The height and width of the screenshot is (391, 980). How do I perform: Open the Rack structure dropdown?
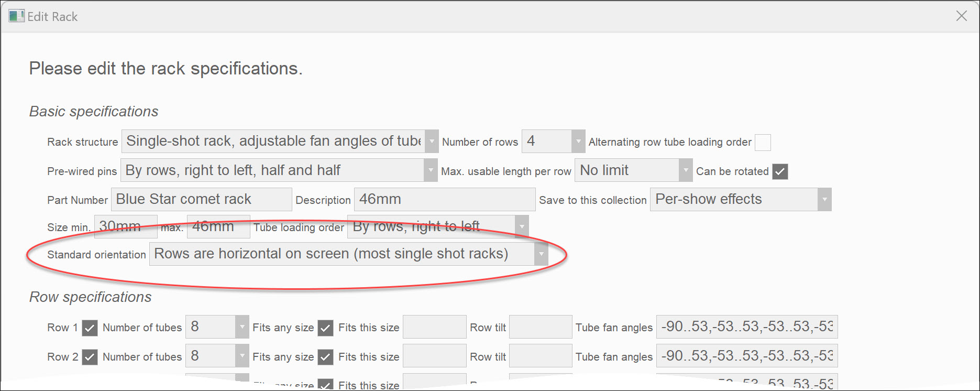click(x=431, y=141)
